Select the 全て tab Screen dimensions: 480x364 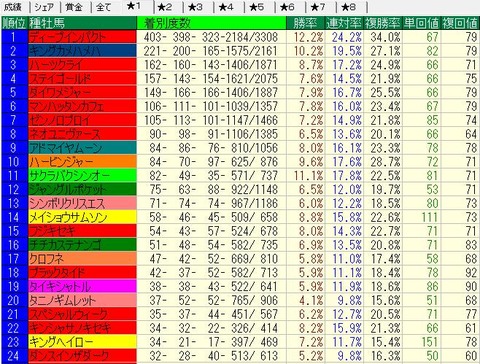104,7
